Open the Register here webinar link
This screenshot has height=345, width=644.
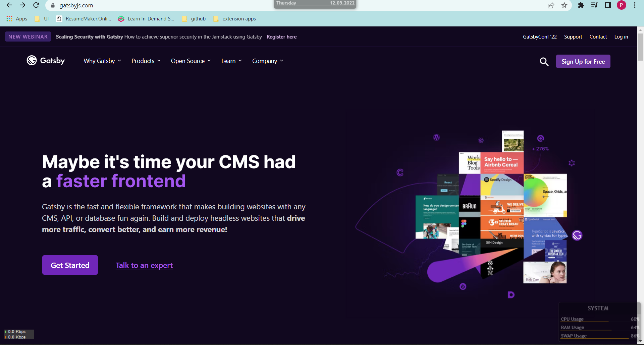pos(281,37)
